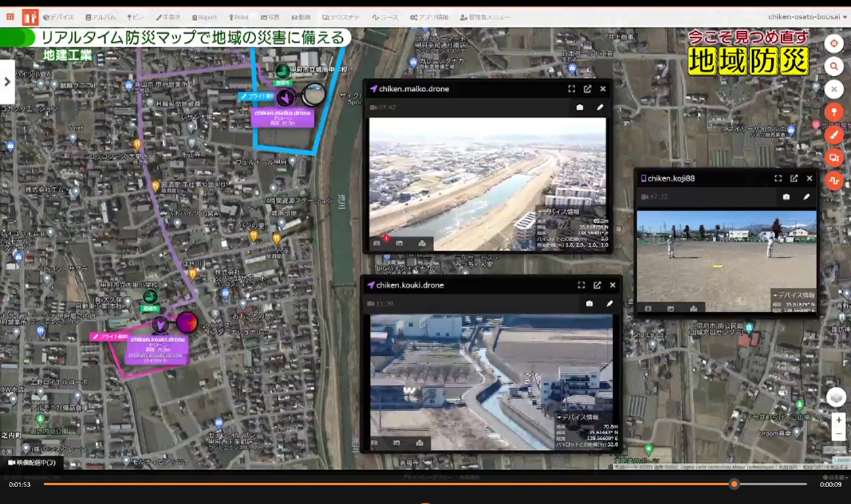Fullscreen the chiken.kouki.drone video window

click(x=581, y=285)
